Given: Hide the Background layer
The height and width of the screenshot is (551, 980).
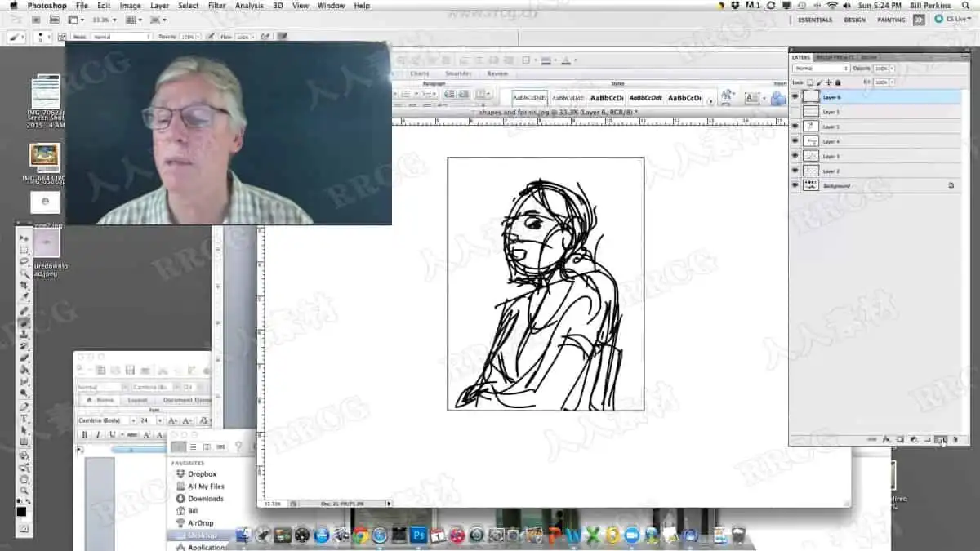Looking at the screenshot, I should pyautogui.click(x=795, y=185).
